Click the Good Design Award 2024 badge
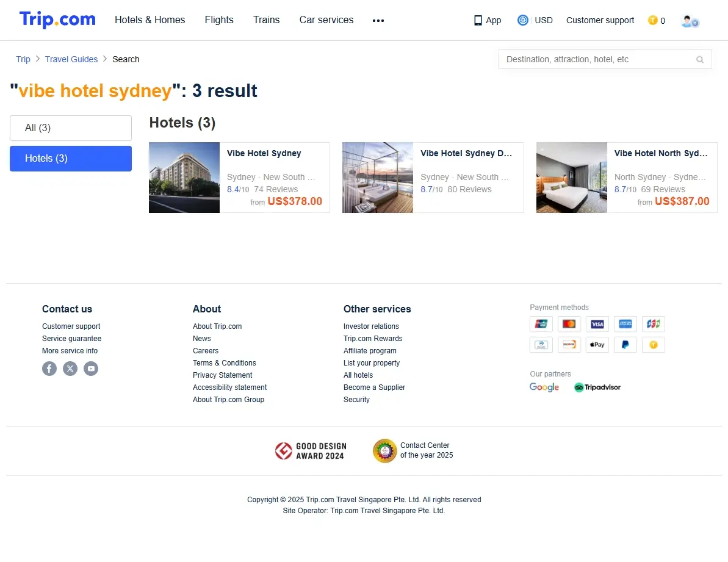728x562 pixels. point(311,450)
